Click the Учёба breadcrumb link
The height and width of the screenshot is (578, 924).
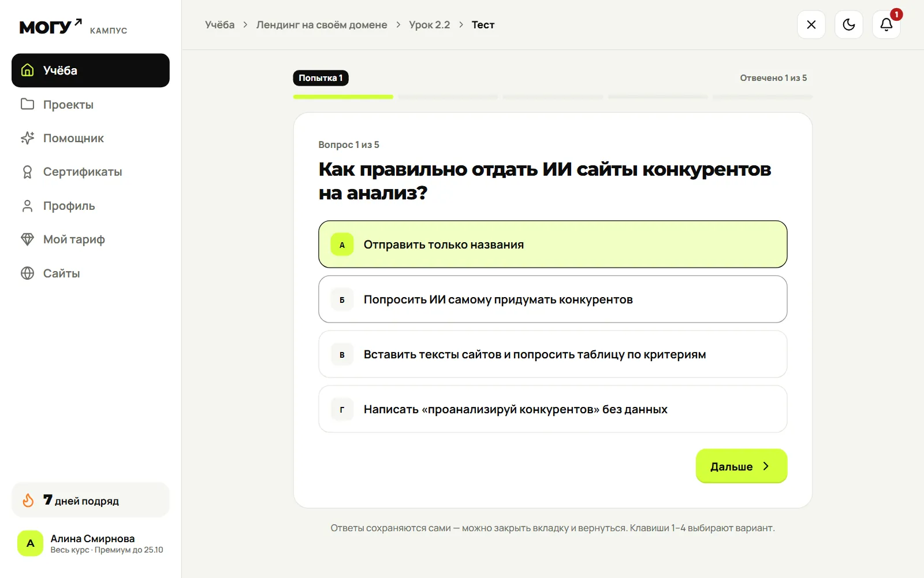coord(219,25)
